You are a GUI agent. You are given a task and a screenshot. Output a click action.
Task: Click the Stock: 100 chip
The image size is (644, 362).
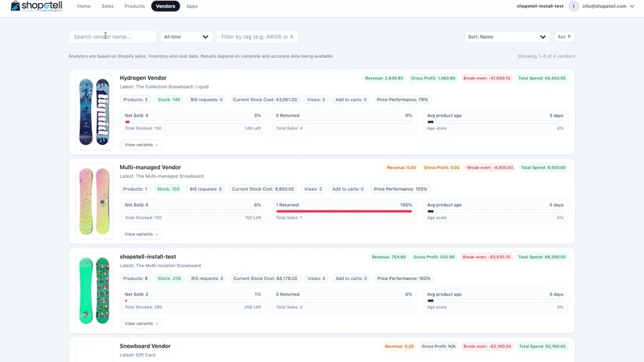(x=168, y=189)
